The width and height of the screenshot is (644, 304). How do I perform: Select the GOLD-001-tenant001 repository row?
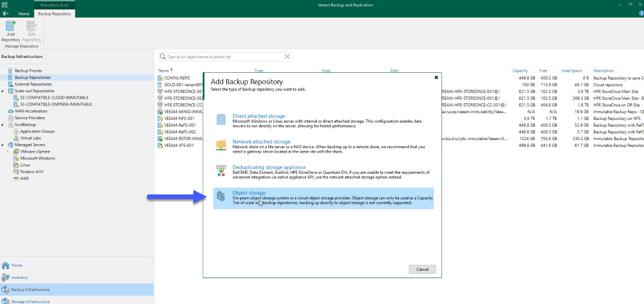(184, 84)
